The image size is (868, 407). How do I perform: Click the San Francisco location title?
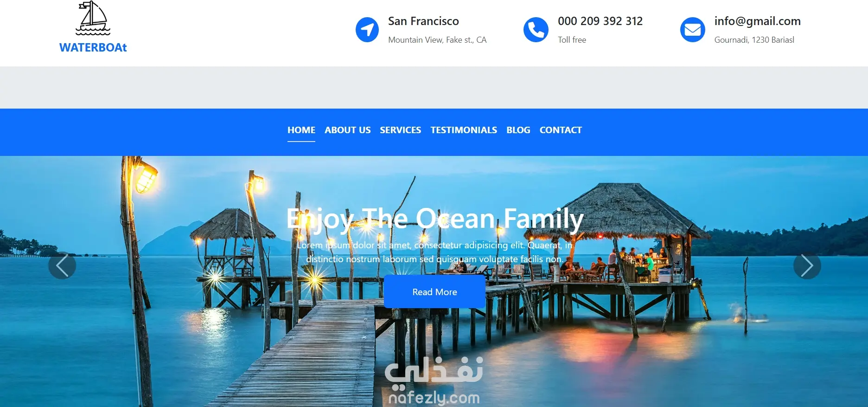coord(423,21)
